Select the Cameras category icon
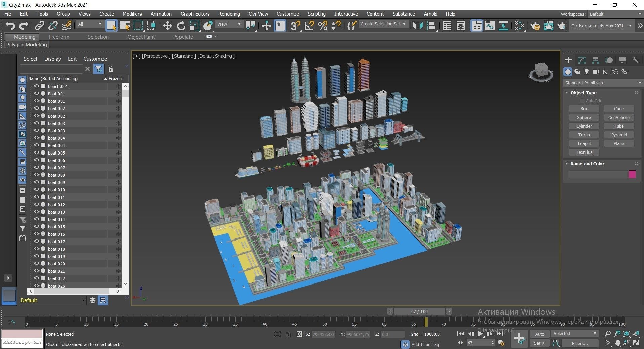 coord(596,72)
